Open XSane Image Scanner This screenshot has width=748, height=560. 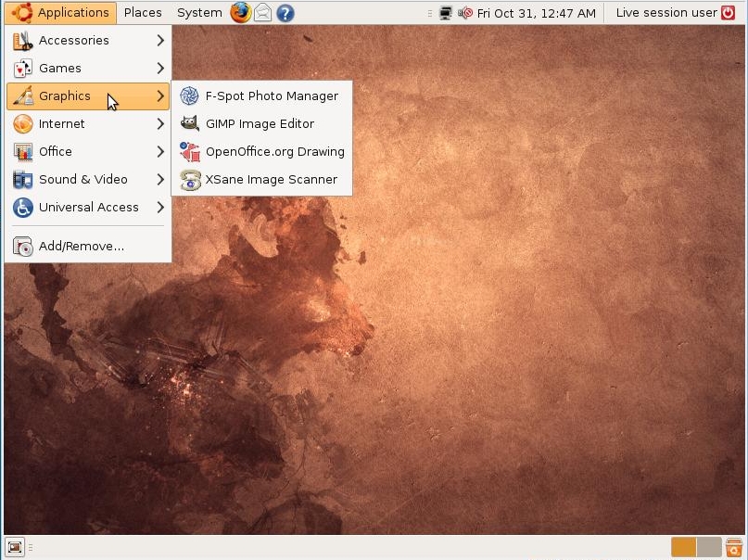[261, 180]
